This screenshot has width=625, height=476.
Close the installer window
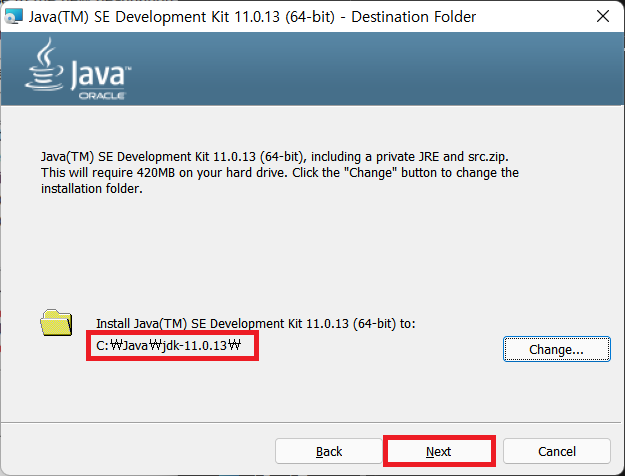click(x=603, y=16)
